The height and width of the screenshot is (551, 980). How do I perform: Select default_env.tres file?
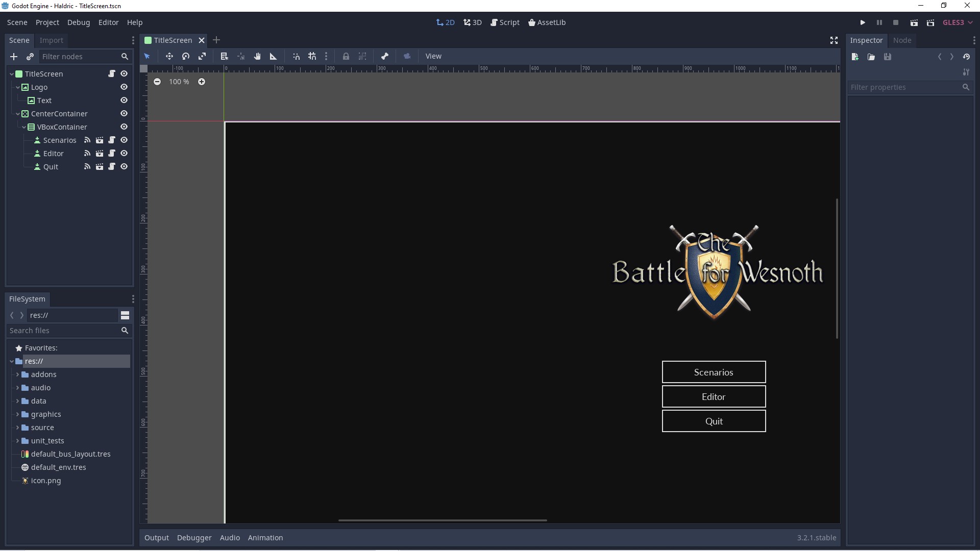58,467
